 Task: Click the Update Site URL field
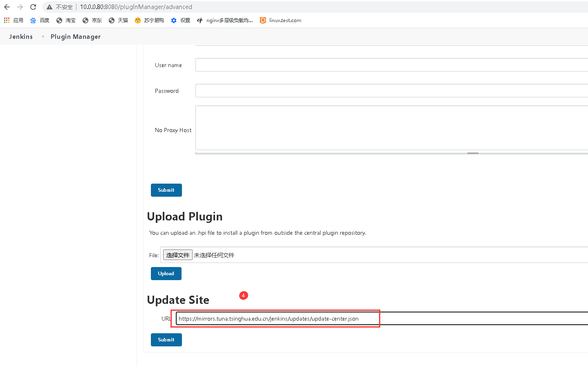pyautogui.click(x=382, y=319)
